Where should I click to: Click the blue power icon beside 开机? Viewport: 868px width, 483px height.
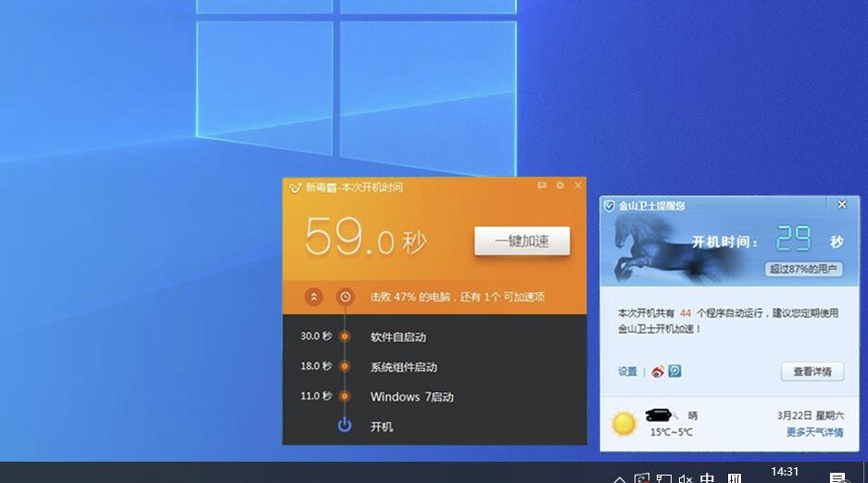pyautogui.click(x=345, y=426)
